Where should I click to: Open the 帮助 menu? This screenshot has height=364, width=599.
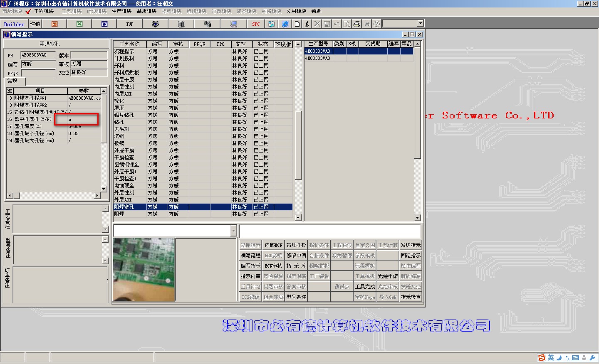tap(316, 11)
